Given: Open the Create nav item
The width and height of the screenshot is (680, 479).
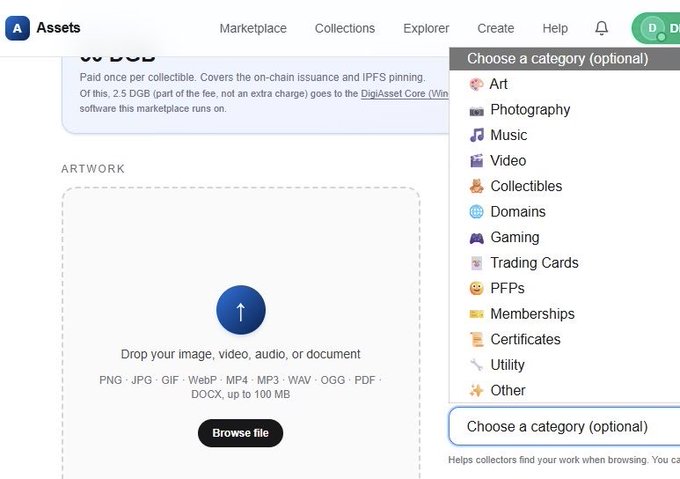Looking at the screenshot, I should tap(496, 28).
